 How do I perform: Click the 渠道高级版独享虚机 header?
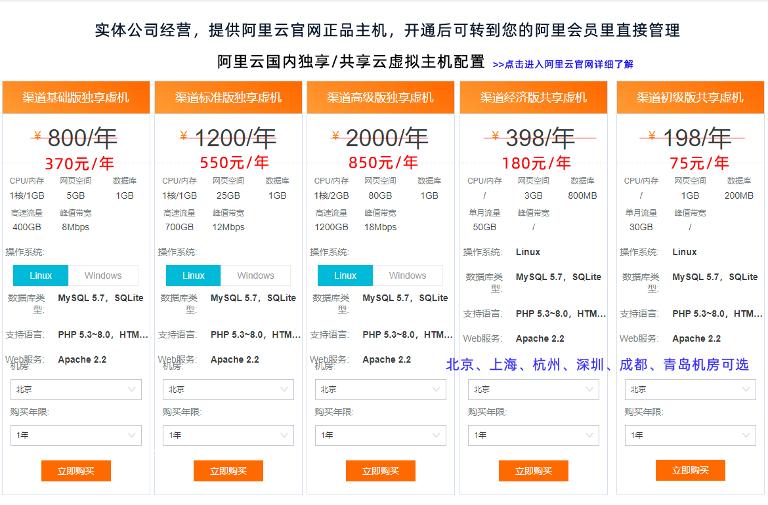pyautogui.click(x=381, y=97)
